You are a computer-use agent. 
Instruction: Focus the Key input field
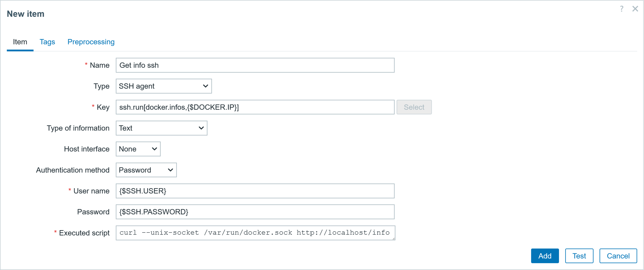click(x=255, y=107)
